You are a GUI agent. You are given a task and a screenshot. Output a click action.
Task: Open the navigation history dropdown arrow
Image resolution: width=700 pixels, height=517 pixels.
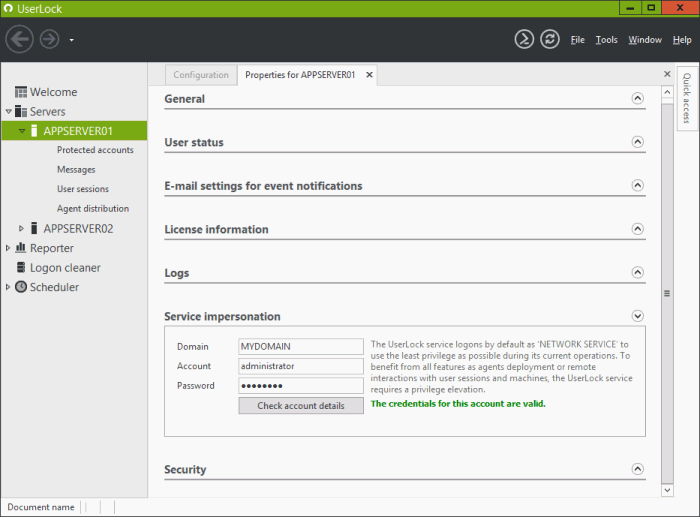[x=71, y=40]
